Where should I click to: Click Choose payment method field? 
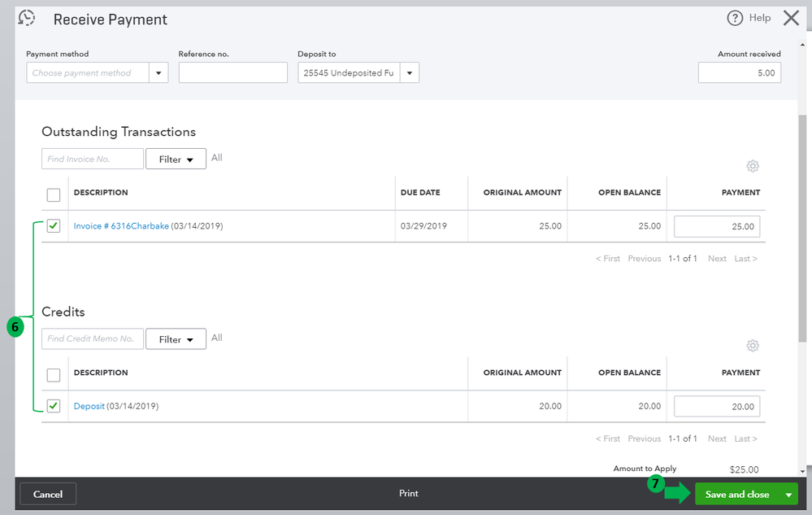pos(88,72)
